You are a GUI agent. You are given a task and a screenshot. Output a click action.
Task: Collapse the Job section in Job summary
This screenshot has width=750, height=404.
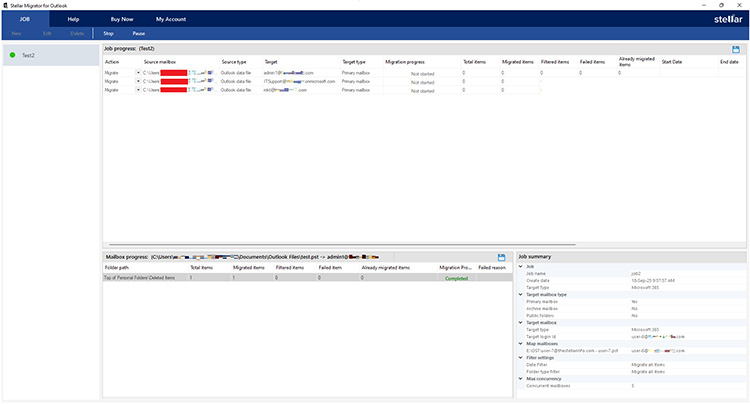(x=520, y=267)
